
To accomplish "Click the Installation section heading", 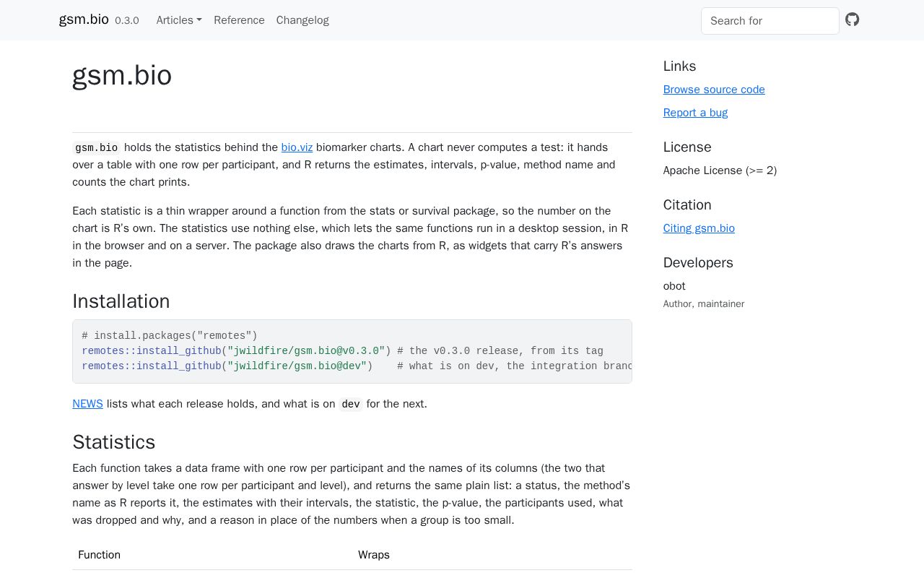I will (121, 301).
